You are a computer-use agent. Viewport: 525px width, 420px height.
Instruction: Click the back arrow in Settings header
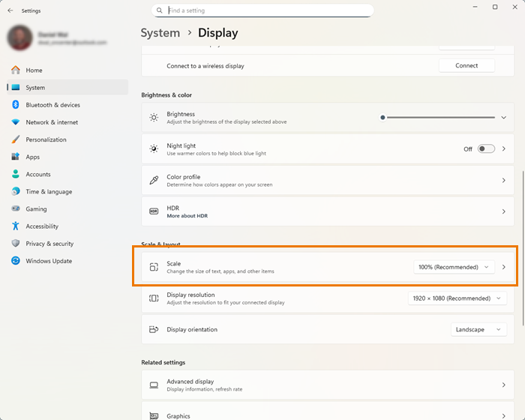pyautogui.click(x=10, y=10)
